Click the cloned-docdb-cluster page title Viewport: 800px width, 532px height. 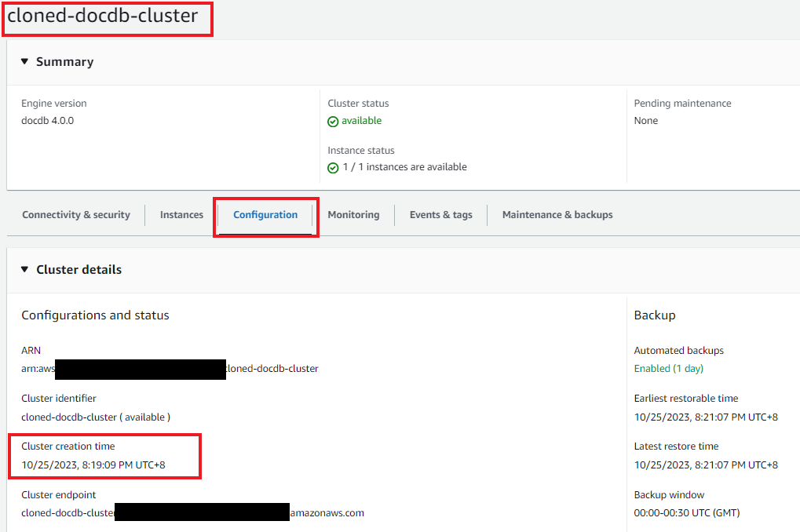[103, 16]
